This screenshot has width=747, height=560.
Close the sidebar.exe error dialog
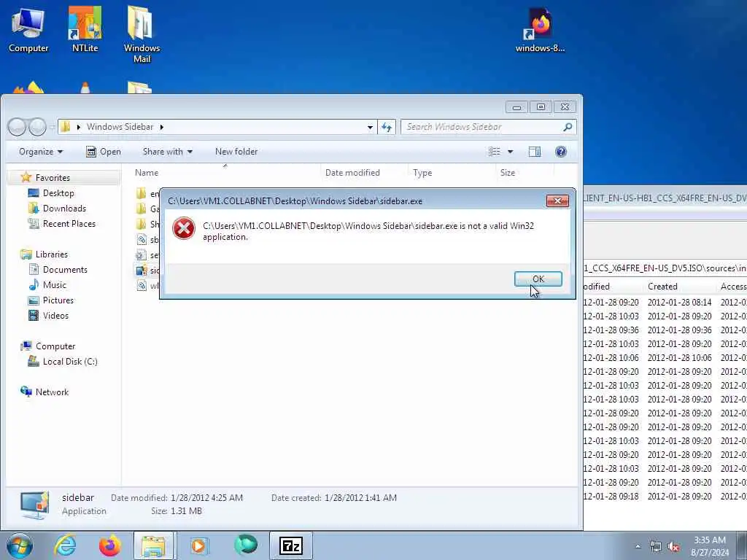(557, 201)
